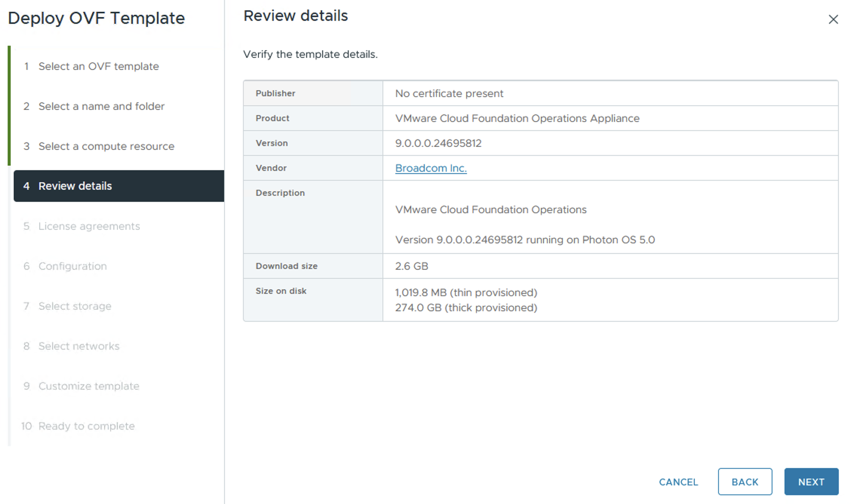Screen dimensions: 851x504
Task: Click the Product value VMware Cloud Foundation Operations Appliance
Action: click(517, 118)
